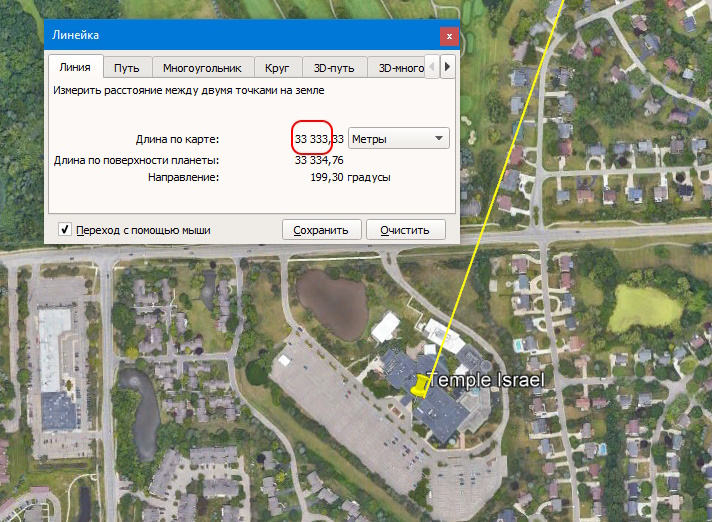Open the Путь tab
The width and height of the screenshot is (712, 522).
(x=127, y=68)
